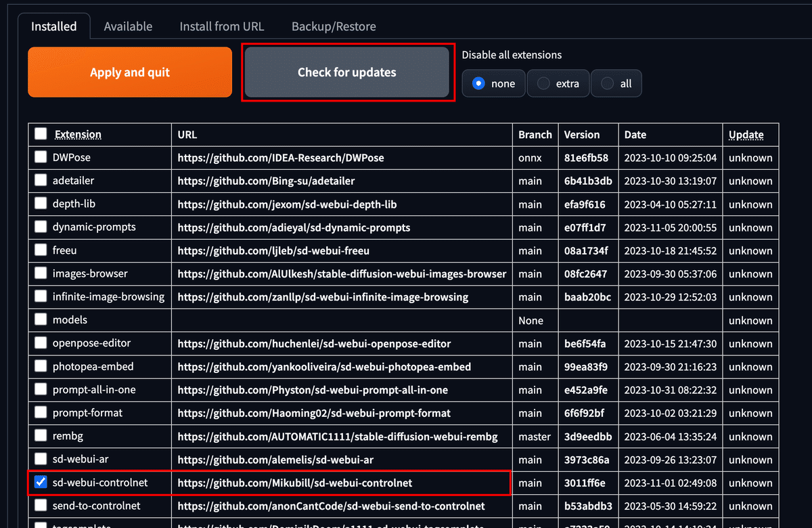The image size is (812, 528).
Task: Open the Bing-su/adetailer GitHub link
Action: click(x=266, y=181)
